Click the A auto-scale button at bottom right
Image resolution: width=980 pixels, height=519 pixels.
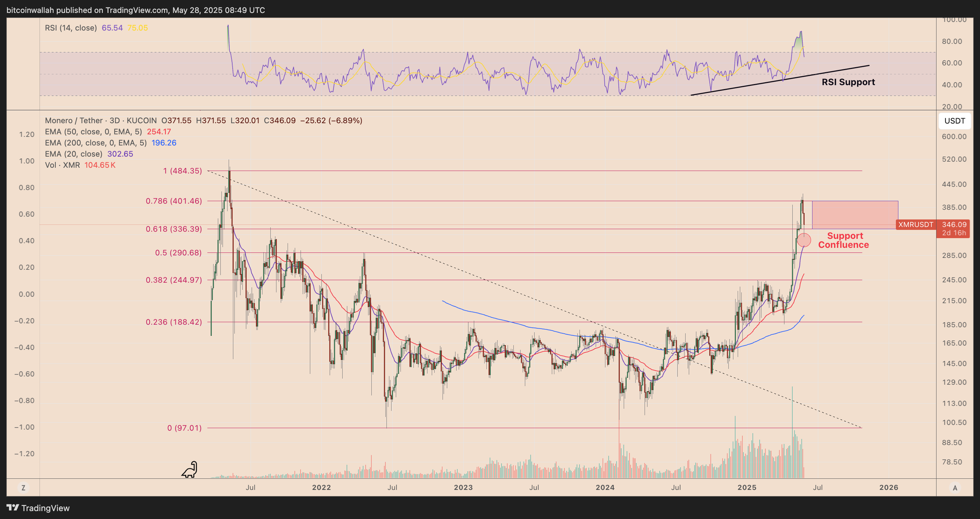pyautogui.click(x=955, y=487)
